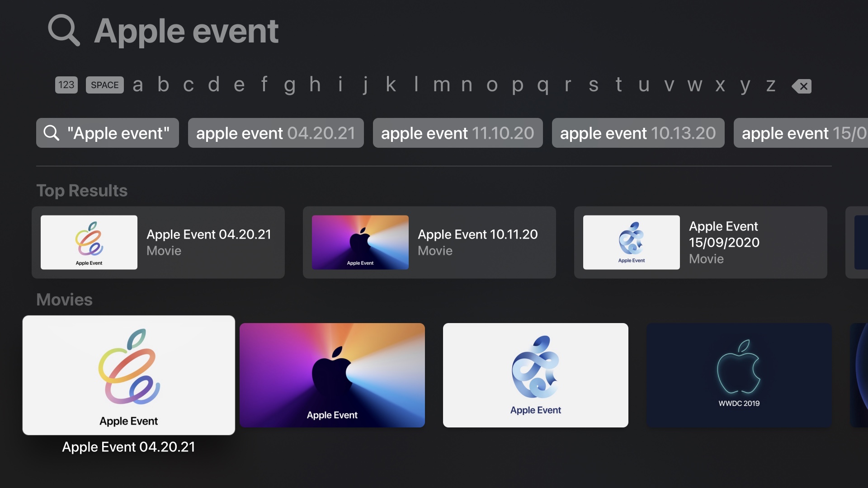The width and height of the screenshot is (868, 488).
Task: Select letter f on keyboard
Action: pyautogui.click(x=264, y=84)
